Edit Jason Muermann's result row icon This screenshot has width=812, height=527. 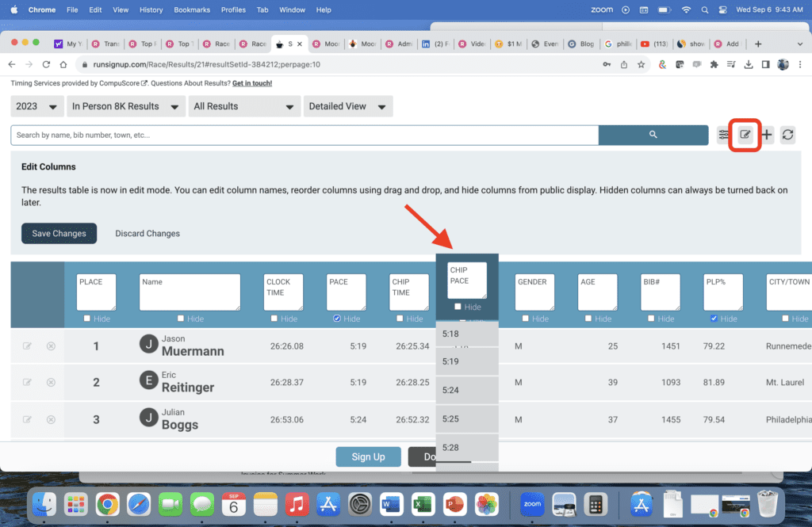27,346
